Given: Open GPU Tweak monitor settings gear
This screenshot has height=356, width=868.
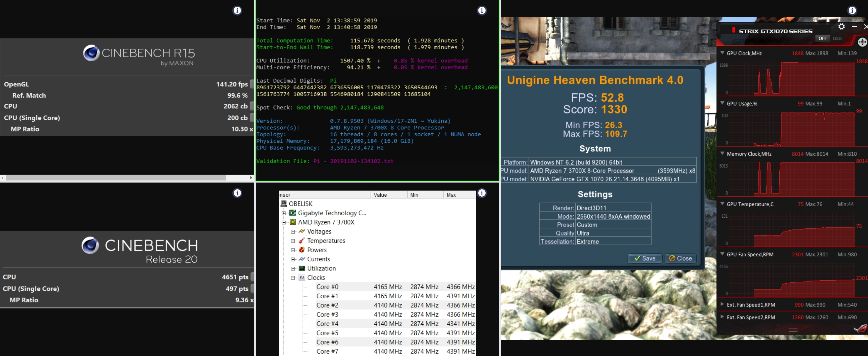Looking at the screenshot, I should [x=841, y=27].
